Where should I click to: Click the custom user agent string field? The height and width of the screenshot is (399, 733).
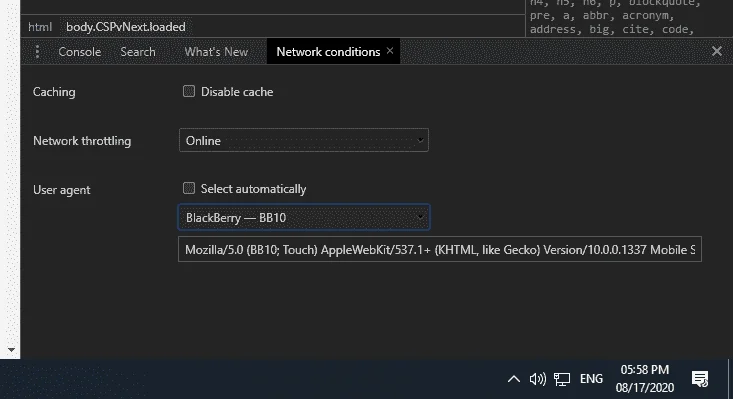click(x=440, y=249)
